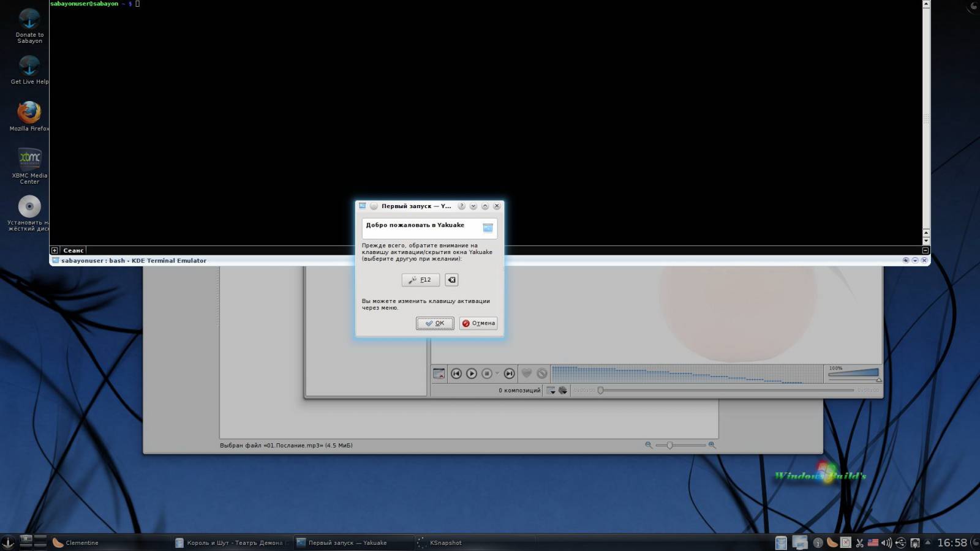The width and height of the screenshot is (980, 551).
Task: Open the dropdown arrow next to the stop button
Action: pyautogui.click(x=497, y=373)
